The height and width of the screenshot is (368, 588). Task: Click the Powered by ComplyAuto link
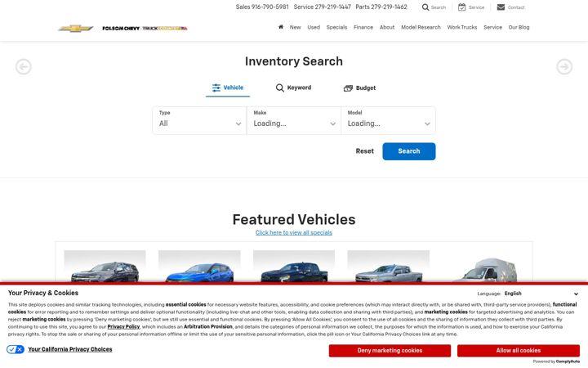(x=556, y=361)
